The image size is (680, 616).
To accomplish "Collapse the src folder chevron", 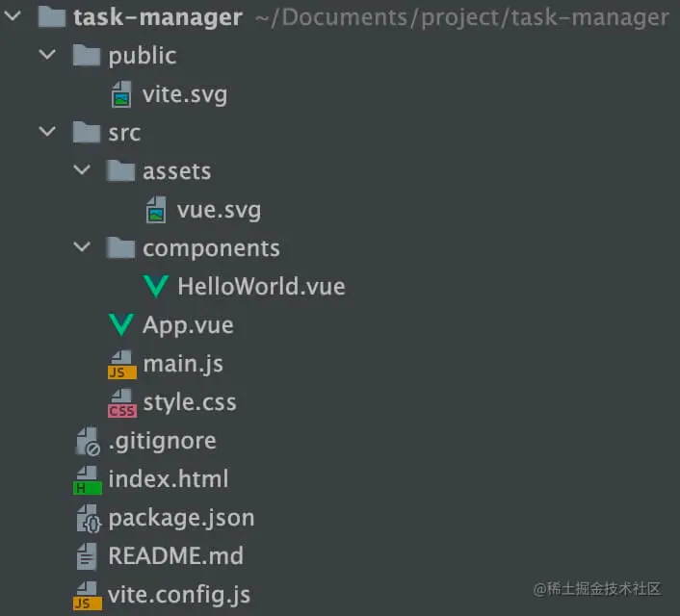I will [x=47, y=131].
